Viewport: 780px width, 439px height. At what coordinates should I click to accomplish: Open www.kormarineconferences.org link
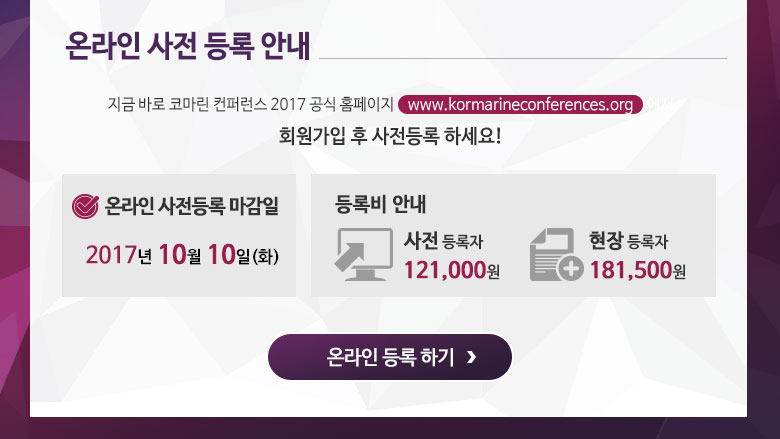(520, 104)
